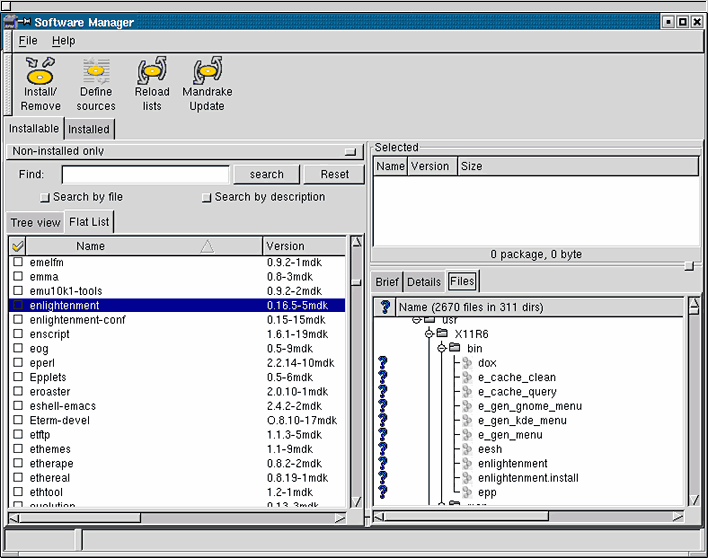The width and height of the screenshot is (708, 558).
Task: Select the etherape package row
Action: [x=177, y=463]
